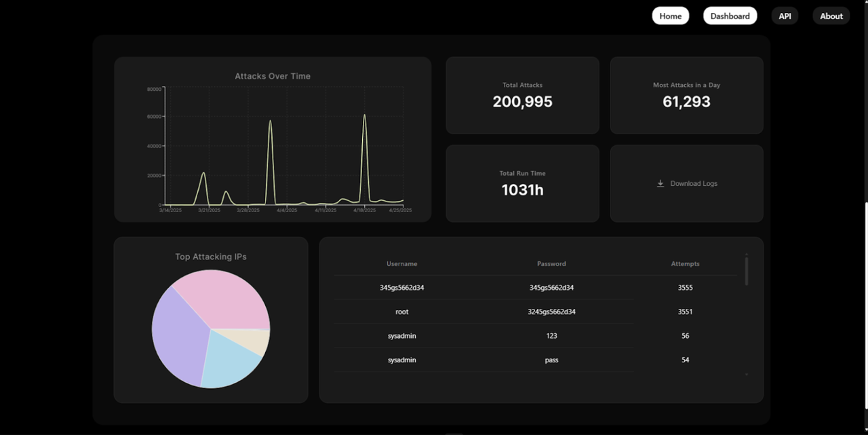Click the Top Attacking IPs heading
868x435 pixels.
pyautogui.click(x=211, y=257)
